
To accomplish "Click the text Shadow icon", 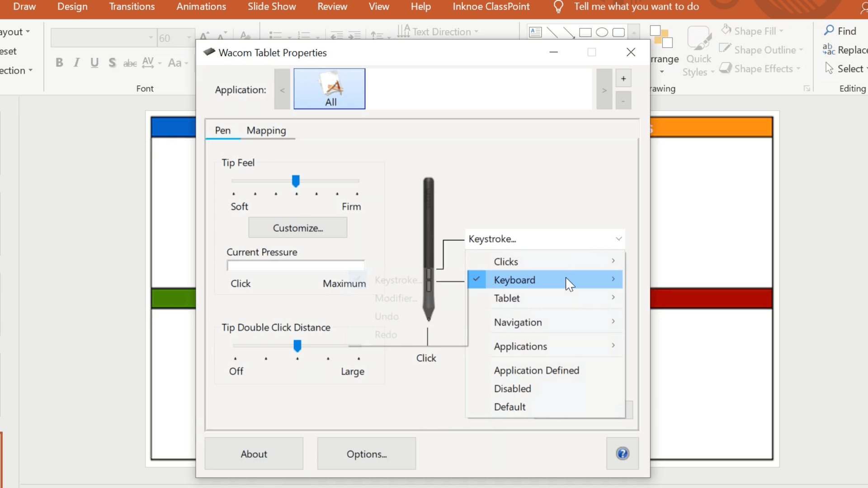I will (x=112, y=62).
